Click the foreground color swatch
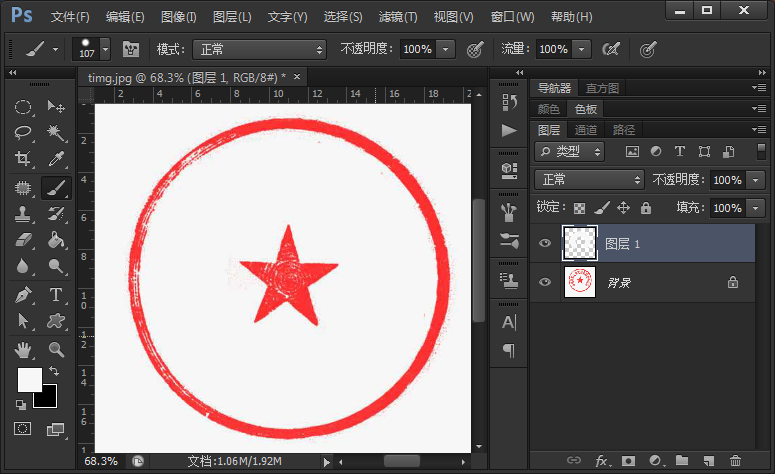The height and width of the screenshot is (474, 775). [28, 378]
